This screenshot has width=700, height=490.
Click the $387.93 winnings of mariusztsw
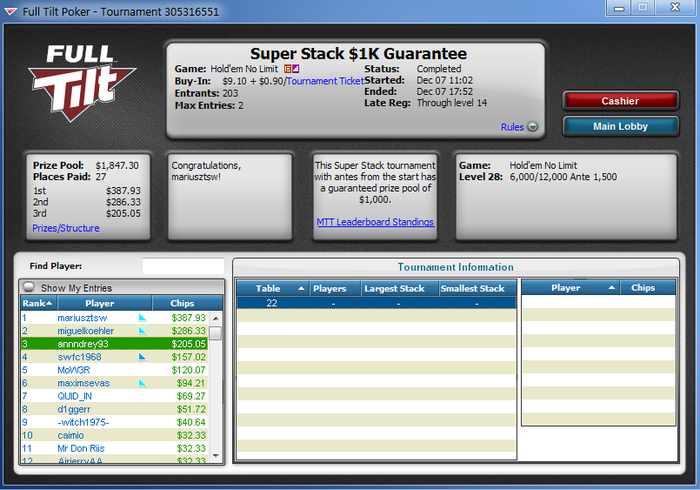[188, 318]
